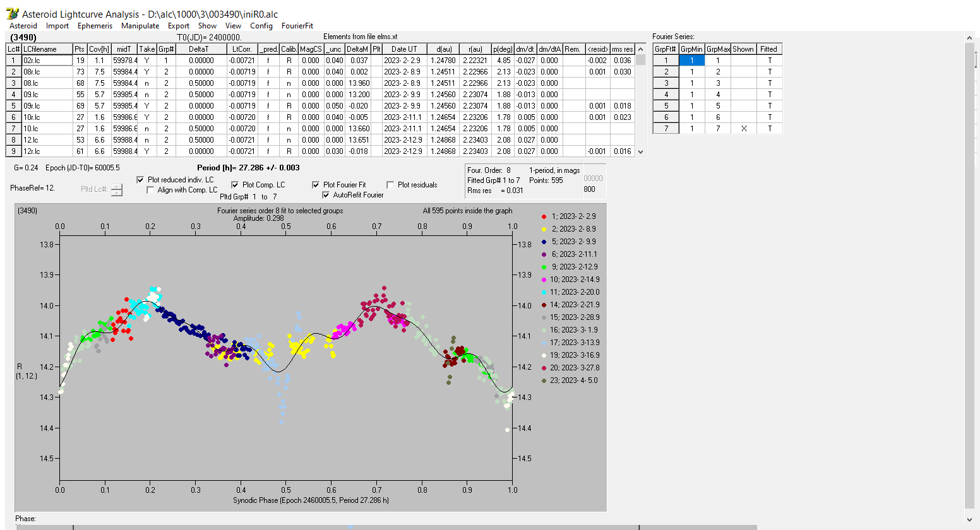
Task: Click the Cov[h] column header
Action: coord(99,49)
